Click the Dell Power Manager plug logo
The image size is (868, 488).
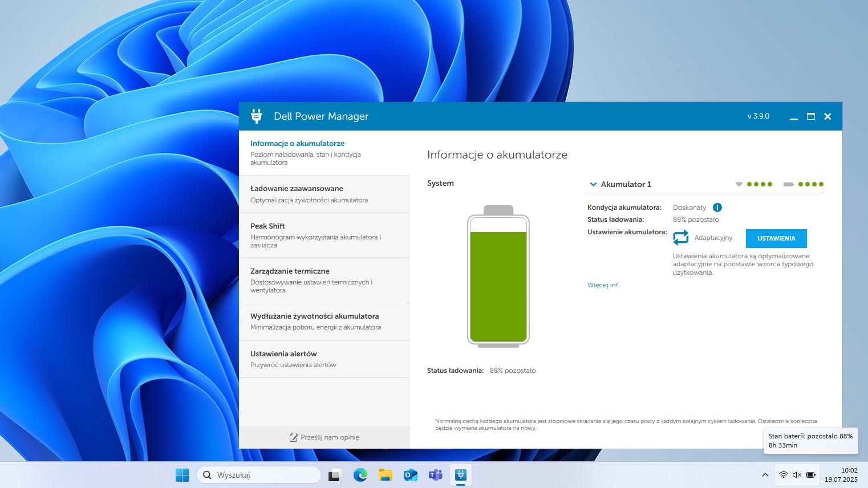[x=257, y=116]
